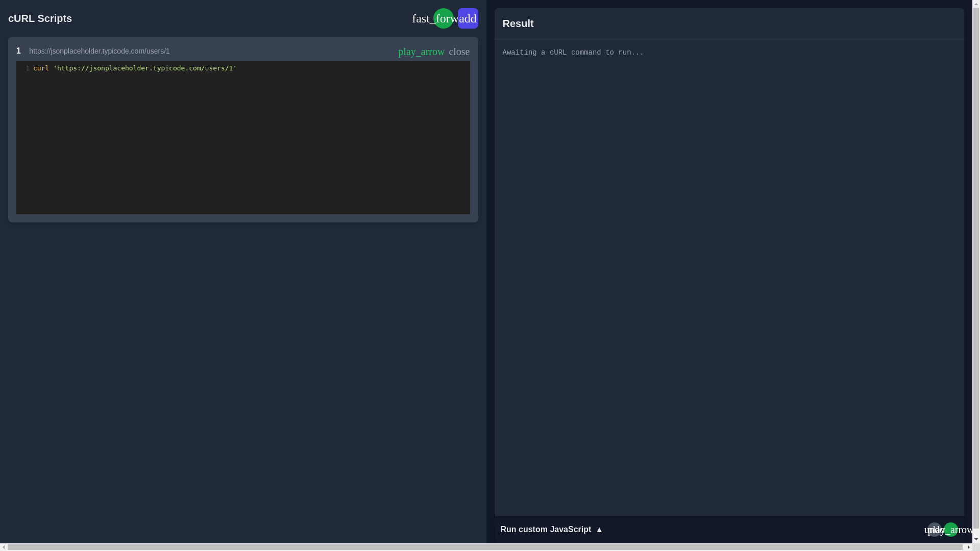This screenshot has width=980, height=551.
Task: Remove script 1 with the close icon
Action: coord(459,52)
